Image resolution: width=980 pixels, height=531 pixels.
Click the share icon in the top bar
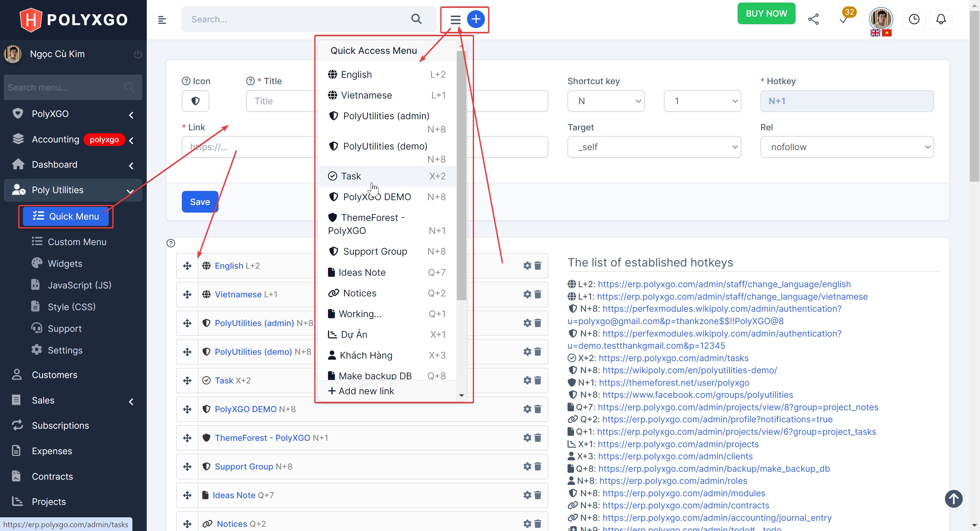tap(814, 18)
